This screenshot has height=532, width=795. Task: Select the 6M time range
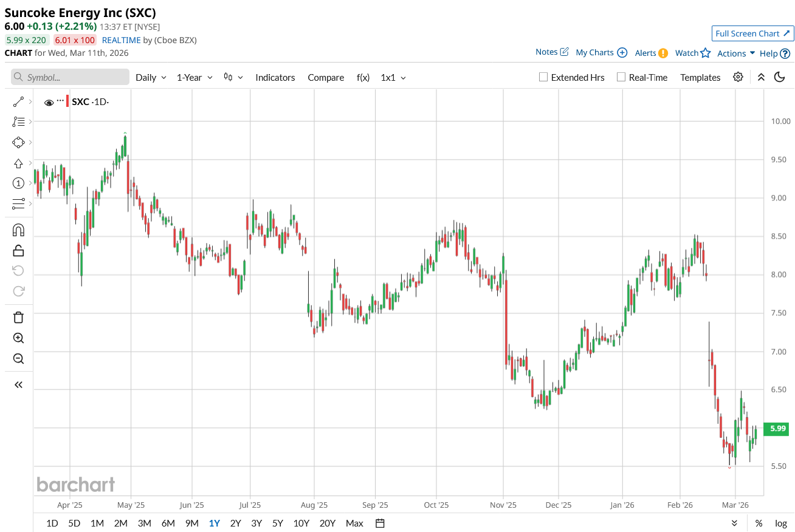tap(168, 523)
